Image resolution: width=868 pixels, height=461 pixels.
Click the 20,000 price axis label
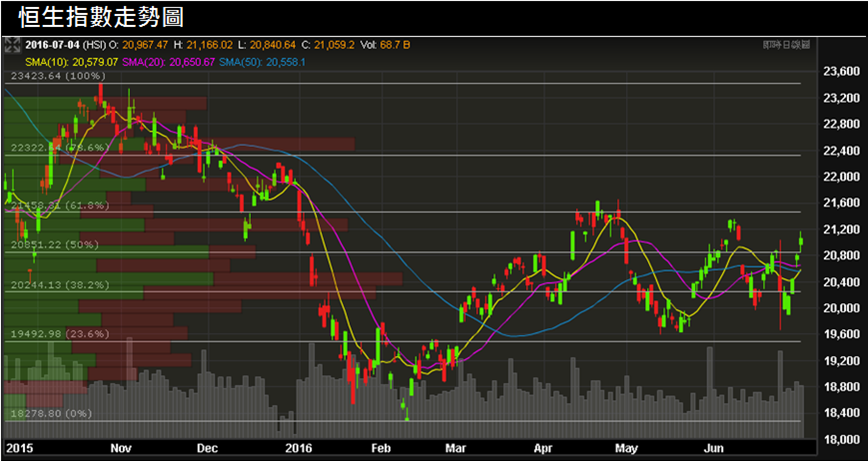841,308
